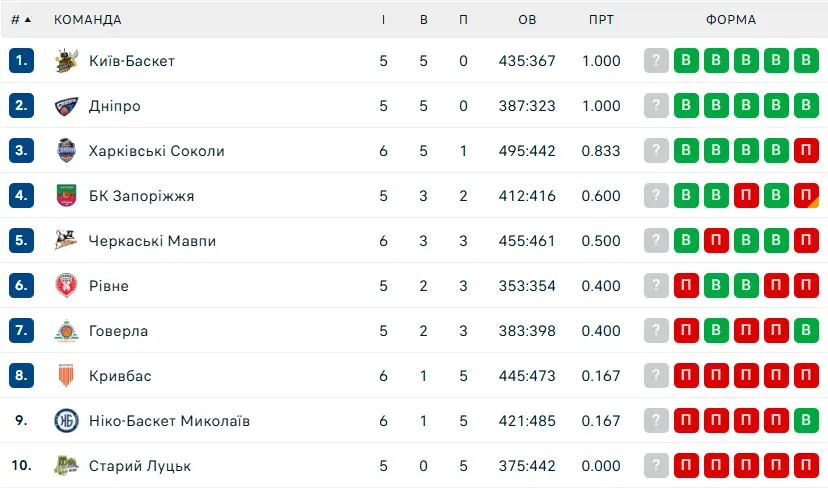Select the Харківські Соколи team logo

coord(67,150)
